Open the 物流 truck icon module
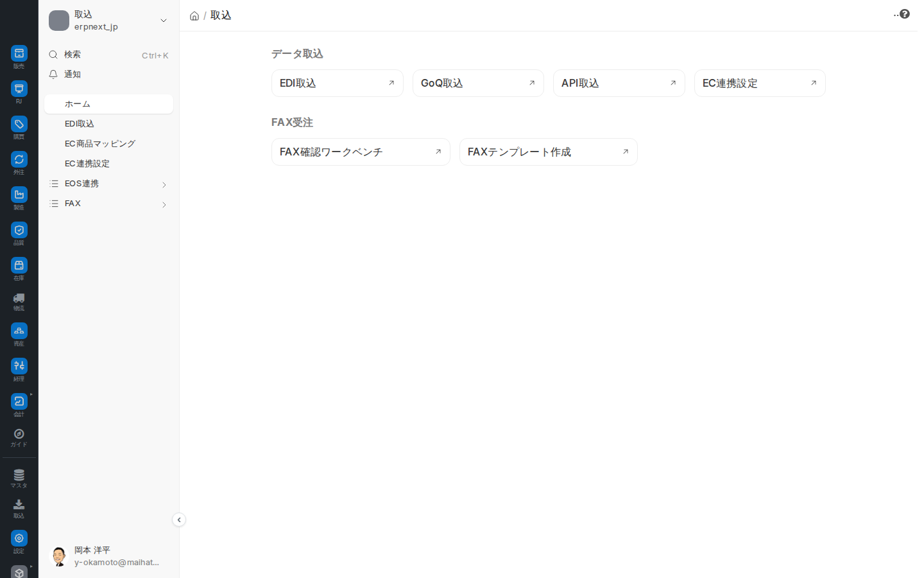The image size is (924, 578). [19, 298]
